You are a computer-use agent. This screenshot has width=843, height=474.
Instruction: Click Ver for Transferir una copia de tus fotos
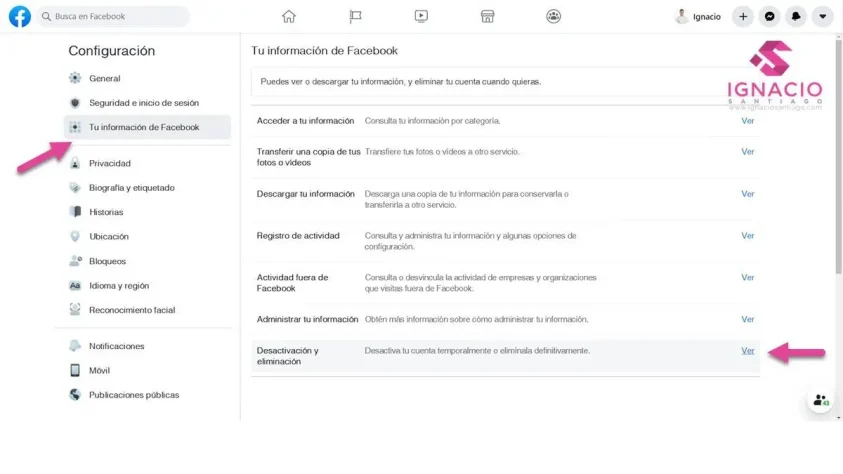(747, 152)
